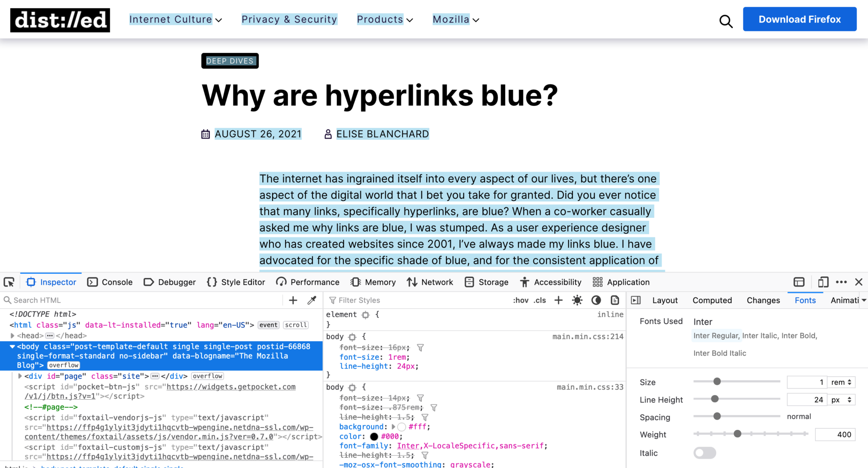868x468 pixels.
Task: Switch to the Layout sidebar tab
Action: tap(665, 300)
